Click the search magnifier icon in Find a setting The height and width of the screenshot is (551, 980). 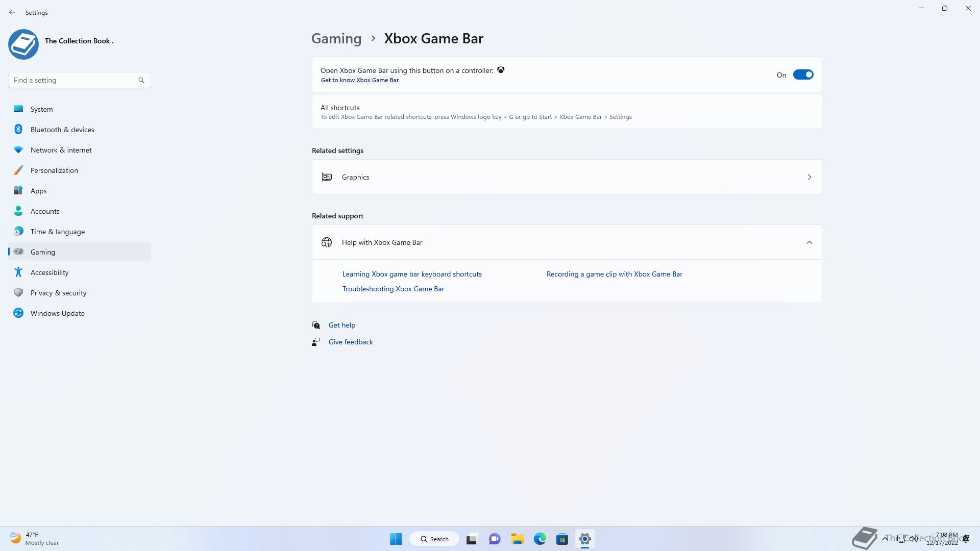[x=141, y=80]
